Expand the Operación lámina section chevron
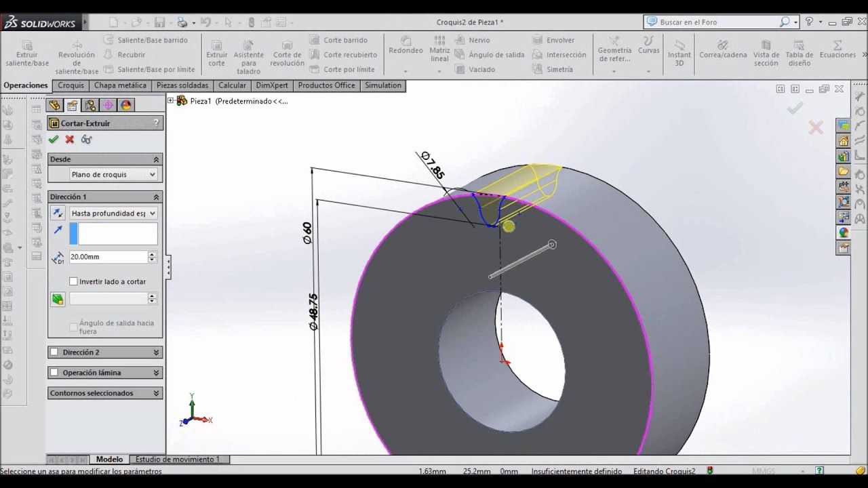Image resolution: width=868 pixels, height=488 pixels. point(156,373)
